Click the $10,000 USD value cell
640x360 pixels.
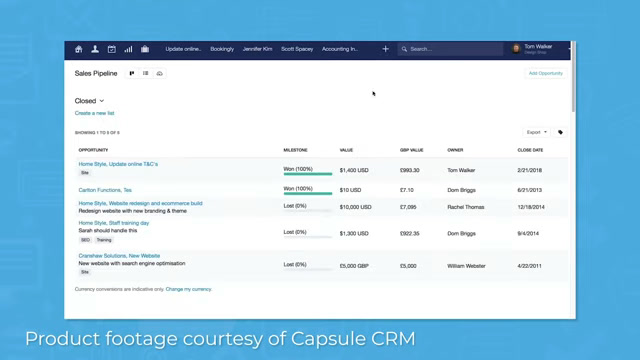click(x=356, y=207)
